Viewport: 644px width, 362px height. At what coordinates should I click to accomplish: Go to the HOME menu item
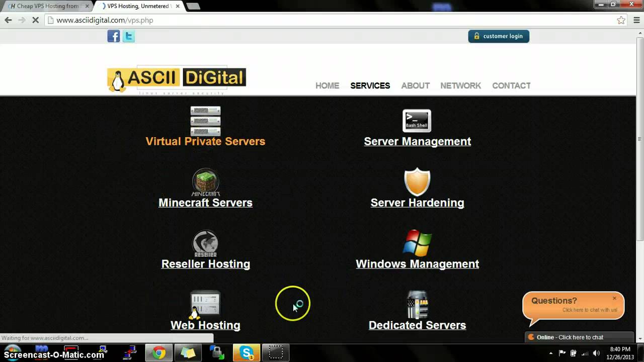click(x=328, y=85)
